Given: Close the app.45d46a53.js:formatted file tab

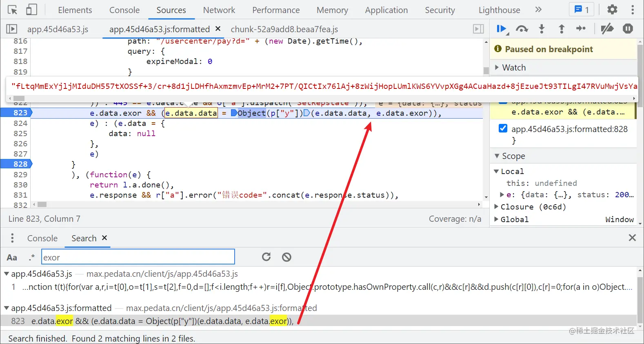Looking at the screenshot, I should point(218,29).
